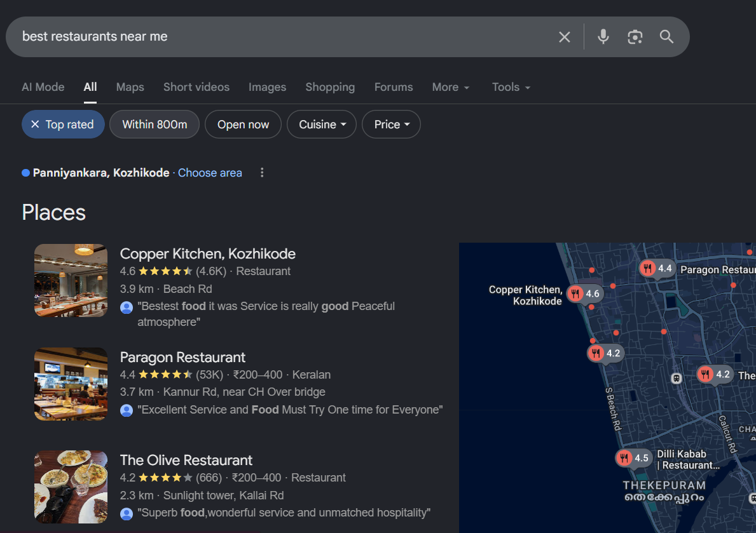Expand the Cuisine filter dropdown
Image resolution: width=756 pixels, height=533 pixels.
(322, 125)
